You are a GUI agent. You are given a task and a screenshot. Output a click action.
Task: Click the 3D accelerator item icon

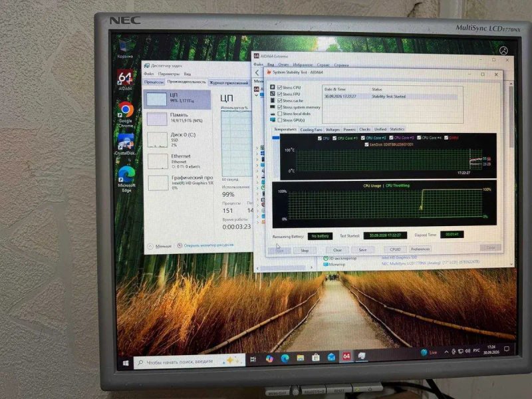(325, 258)
